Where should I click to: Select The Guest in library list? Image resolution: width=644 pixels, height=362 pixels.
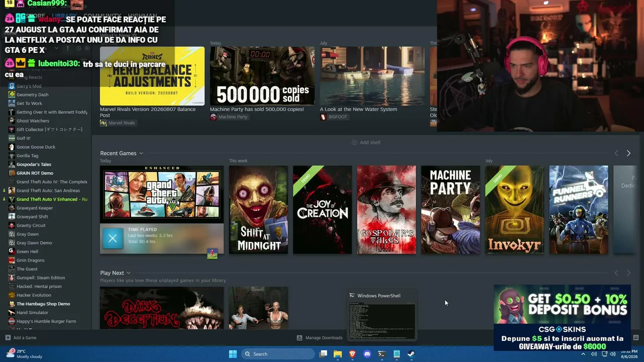point(27,269)
